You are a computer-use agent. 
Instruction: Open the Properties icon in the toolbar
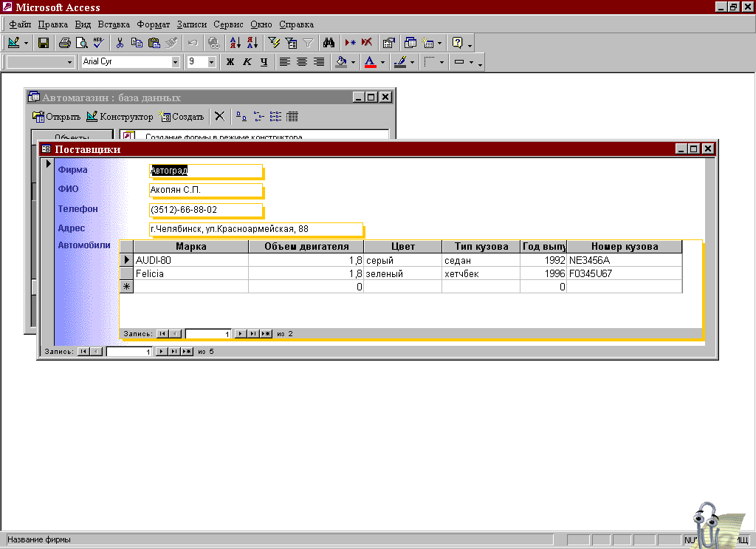(x=388, y=43)
